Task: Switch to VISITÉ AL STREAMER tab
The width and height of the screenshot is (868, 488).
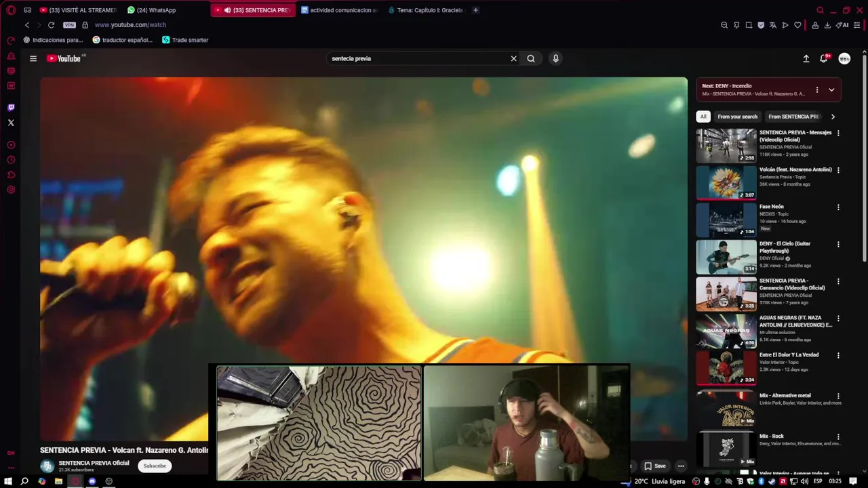Action: click(77, 10)
